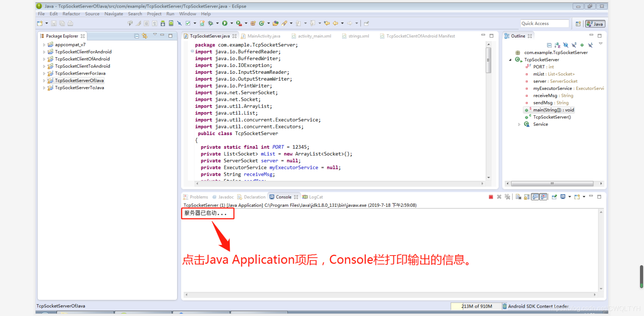This screenshot has height=316, width=644.
Task: Minimize the Console panel
Action: point(591,196)
